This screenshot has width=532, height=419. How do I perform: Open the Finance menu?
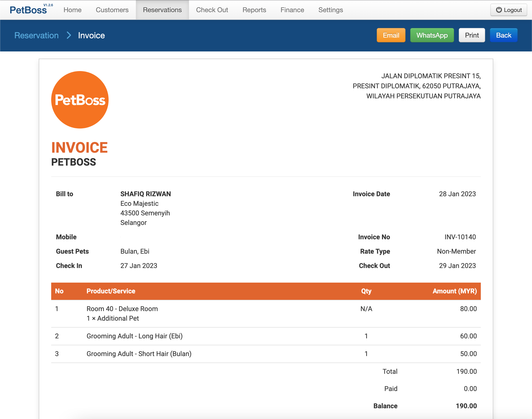tap(292, 10)
